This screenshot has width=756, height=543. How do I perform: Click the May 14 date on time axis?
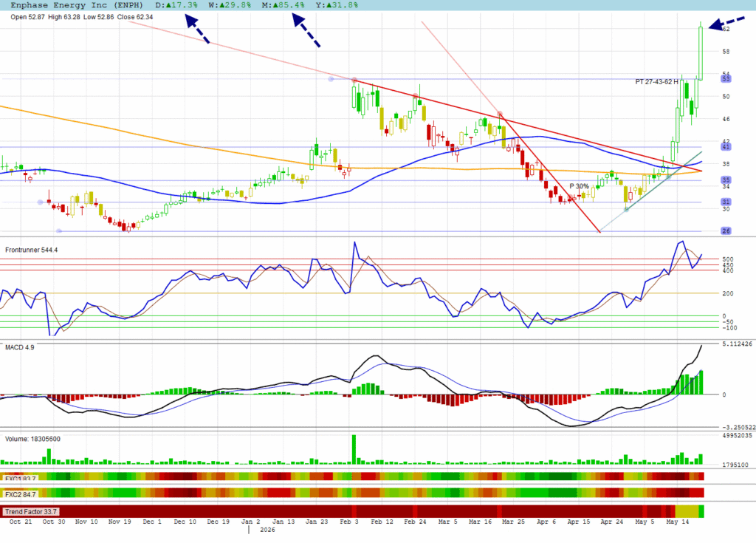click(x=678, y=522)
